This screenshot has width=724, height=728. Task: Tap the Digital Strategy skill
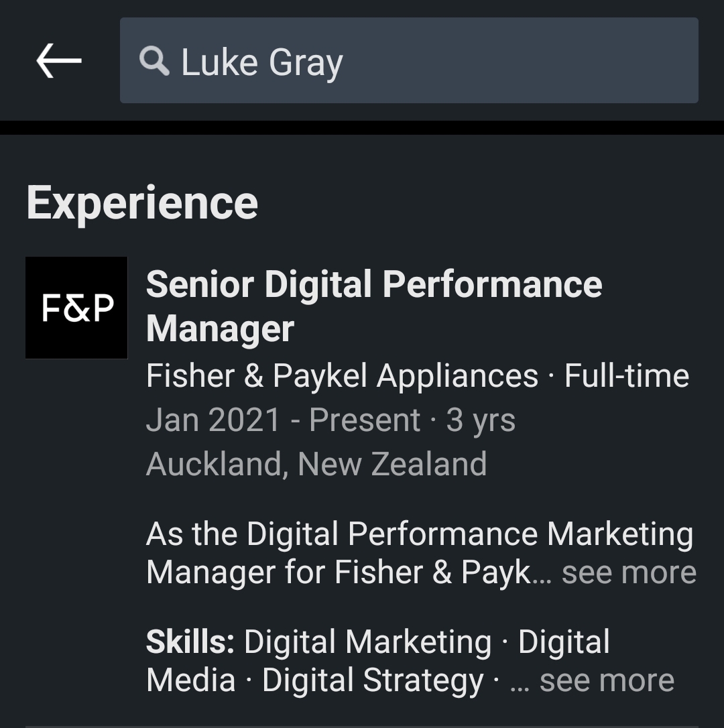pyautogui.click(x=373, y=680)
